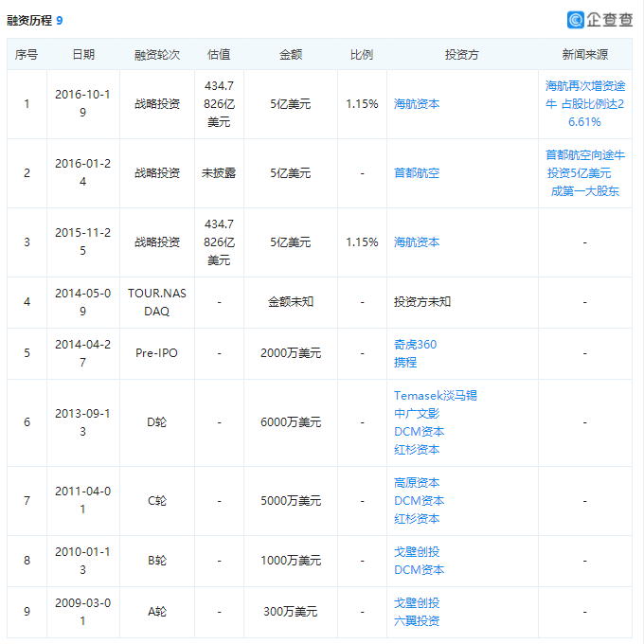Click the TOUR.NASDAQ round cell
The image size is (644, 644).
click(x=157, y=302)
